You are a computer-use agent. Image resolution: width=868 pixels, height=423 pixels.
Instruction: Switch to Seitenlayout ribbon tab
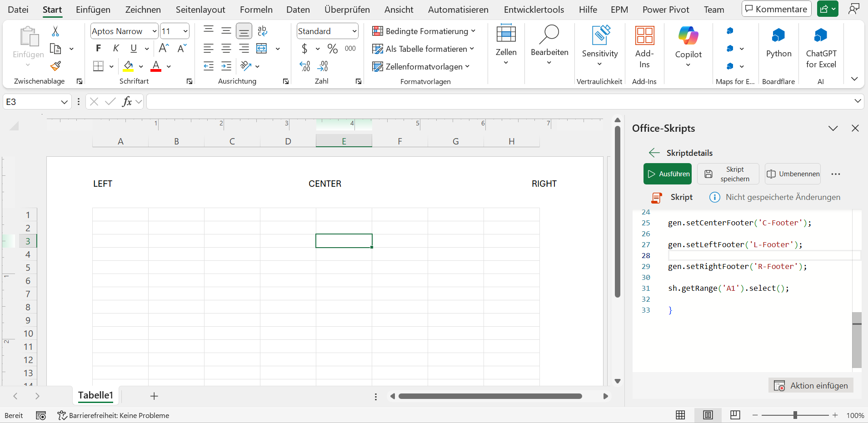point(200,10)
